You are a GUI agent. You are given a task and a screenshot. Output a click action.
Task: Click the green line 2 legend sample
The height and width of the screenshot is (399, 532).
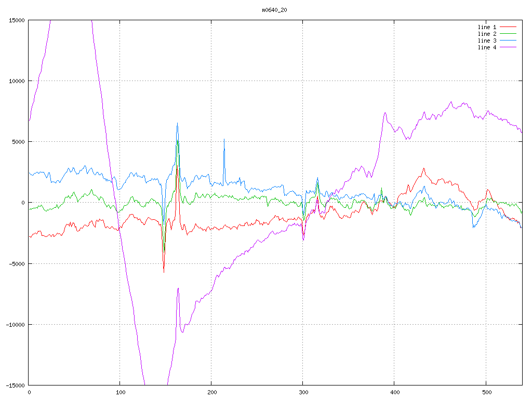click(x=508, y=34)
